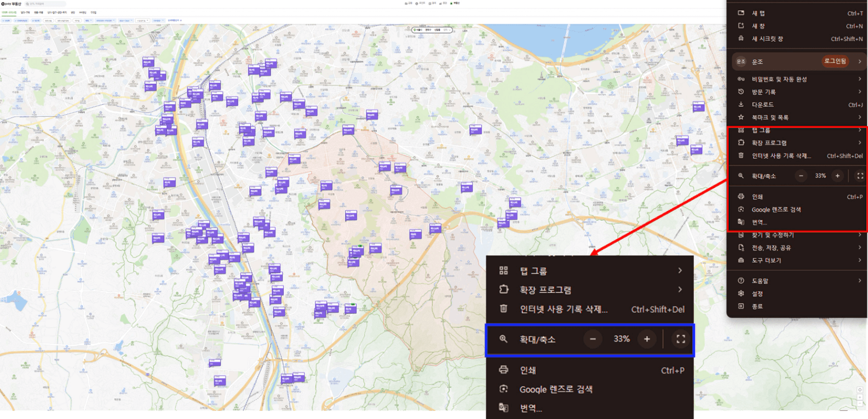Click the 로그인됨 status badge
Viewport: 868px width, 419px height.
(835, 61)
